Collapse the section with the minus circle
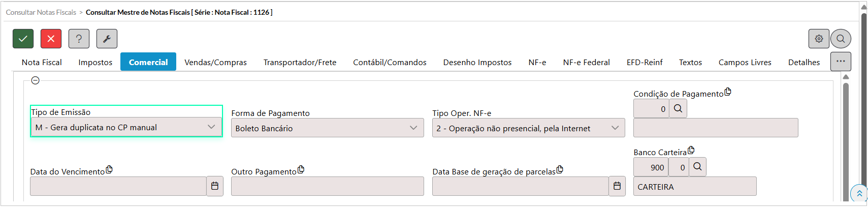The image size is (868, 207). (x=36, y=80)
